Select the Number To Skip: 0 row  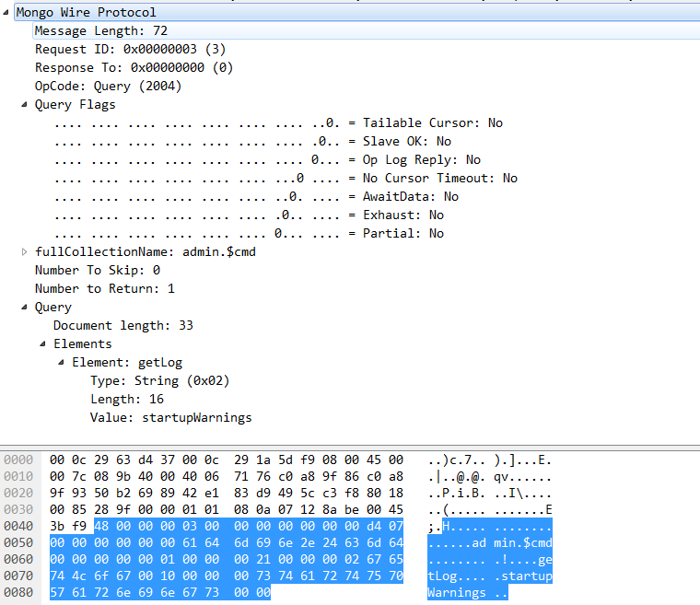[98, 270]
